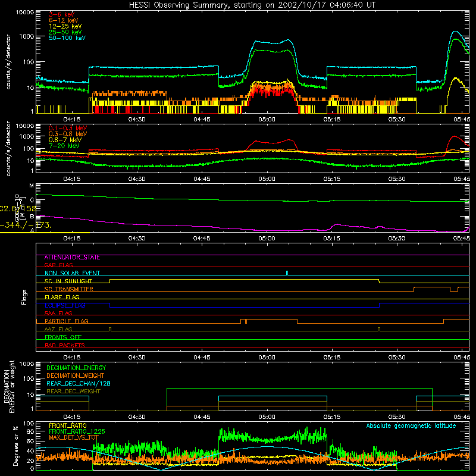
Task: Click the 'Absolute geomagnetic latitude' label
Action: pos(411,426)
